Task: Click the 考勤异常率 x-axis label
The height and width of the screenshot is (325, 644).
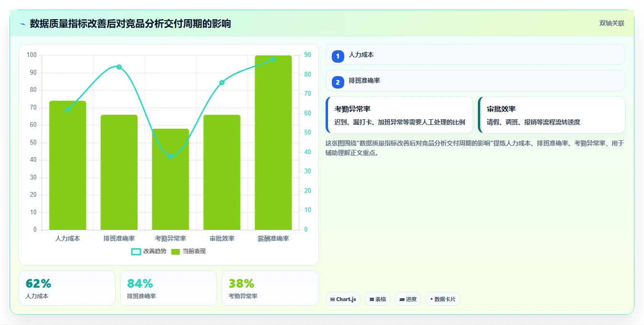Action: (x=170, y=238)
